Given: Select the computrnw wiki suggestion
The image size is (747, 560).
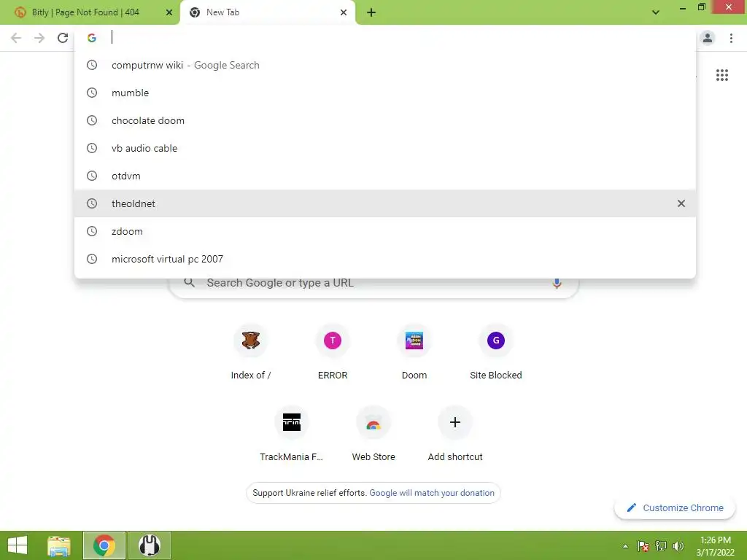Looking at the screenshot, I should tap(385, 65).
